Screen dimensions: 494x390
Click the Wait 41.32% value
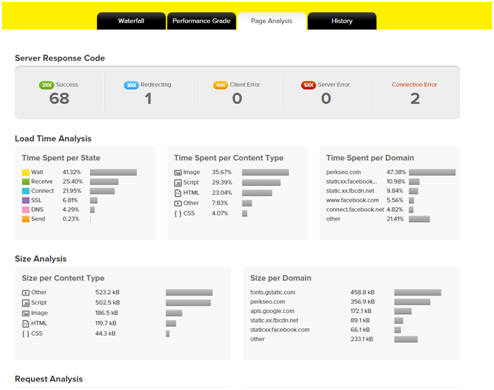[x=72, y=172]
